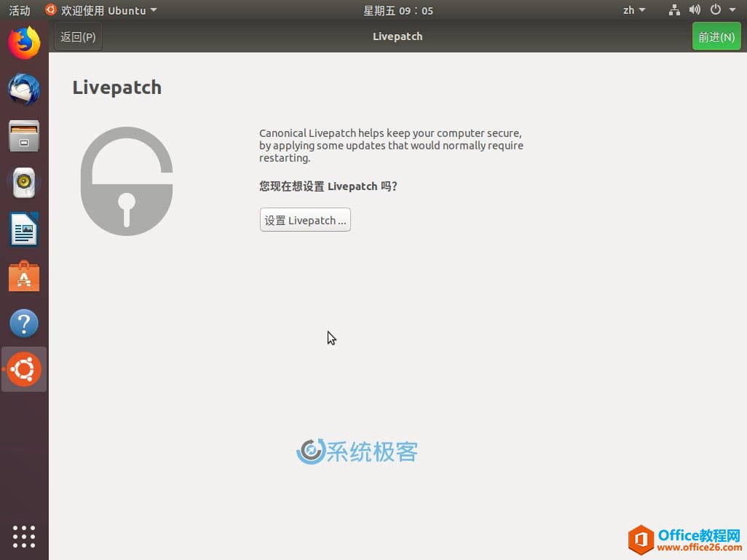Click 设置 Livepatch... button
Viewport: 747px width, 560px height.
[x=305, y=220]
